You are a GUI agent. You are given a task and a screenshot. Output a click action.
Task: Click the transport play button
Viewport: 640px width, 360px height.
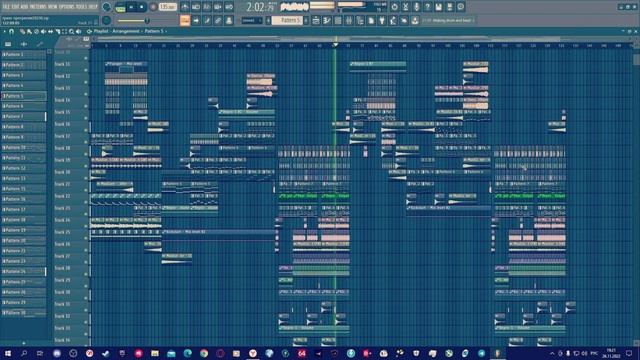[x=131, y=7]
